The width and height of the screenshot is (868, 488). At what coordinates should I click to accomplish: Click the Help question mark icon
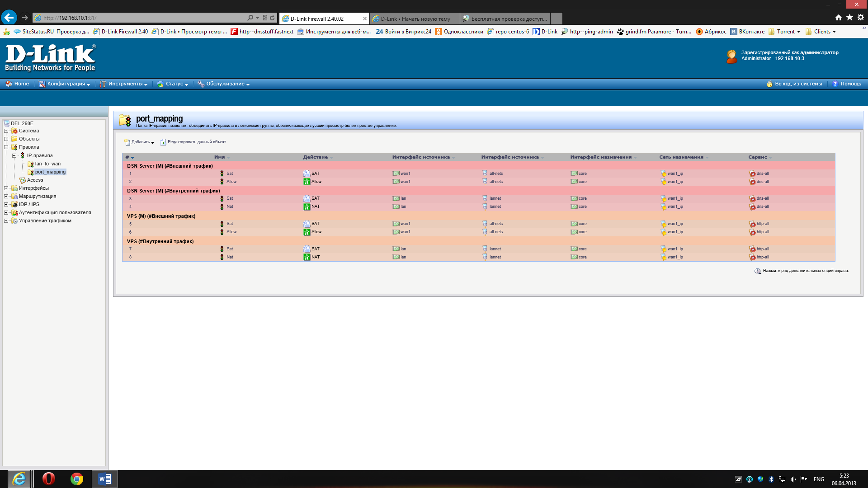click(x=835, y=84)
